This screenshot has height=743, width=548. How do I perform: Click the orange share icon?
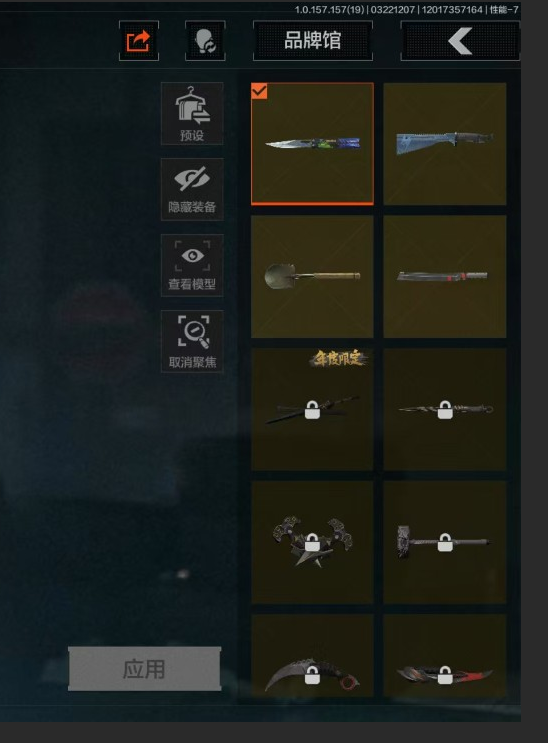pyautogui.click(x=138, y=41)
